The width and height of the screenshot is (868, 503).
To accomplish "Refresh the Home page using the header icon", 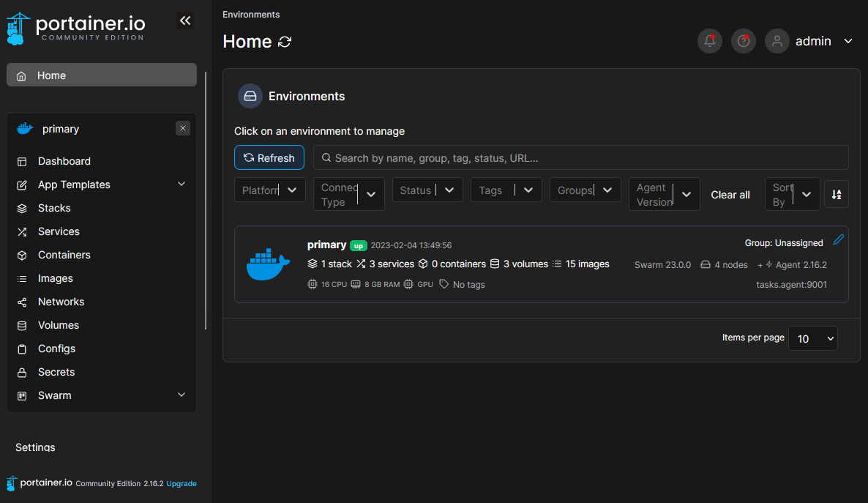I will [x=285, y=42].
